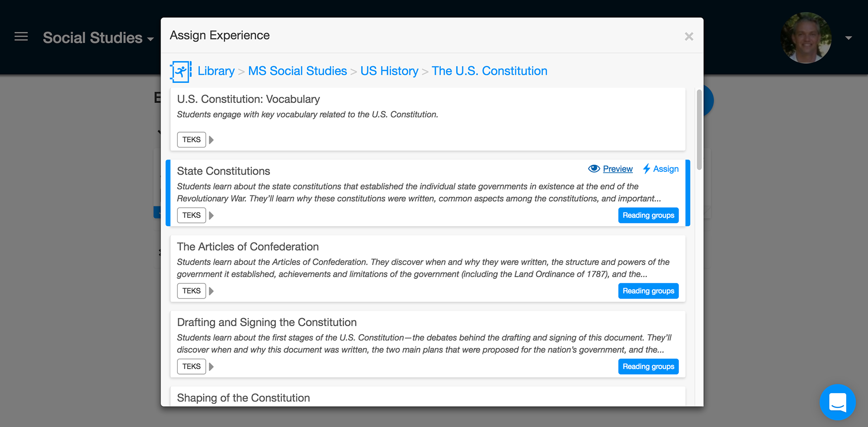Go to Library breadcrumb

coord(216,71)
